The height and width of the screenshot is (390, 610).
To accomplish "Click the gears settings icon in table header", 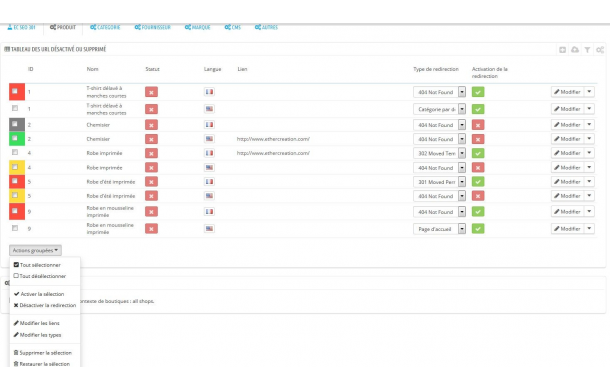I will [x=600, y=50].
